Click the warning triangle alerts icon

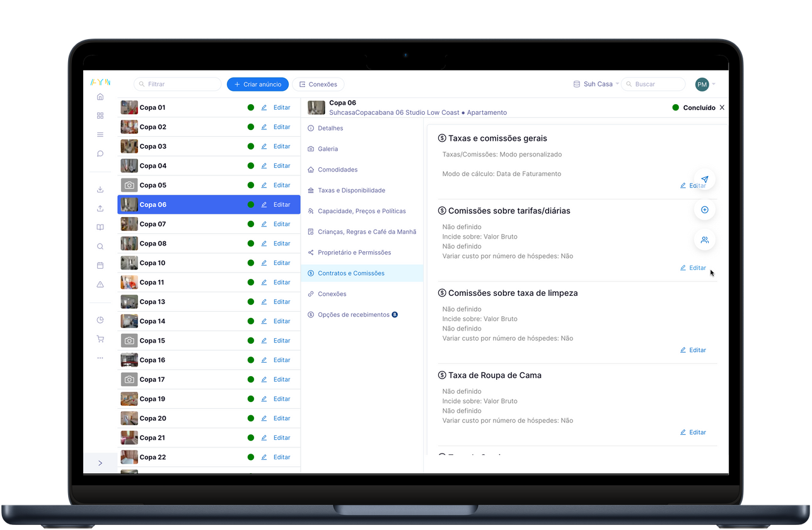click(100, 285)
